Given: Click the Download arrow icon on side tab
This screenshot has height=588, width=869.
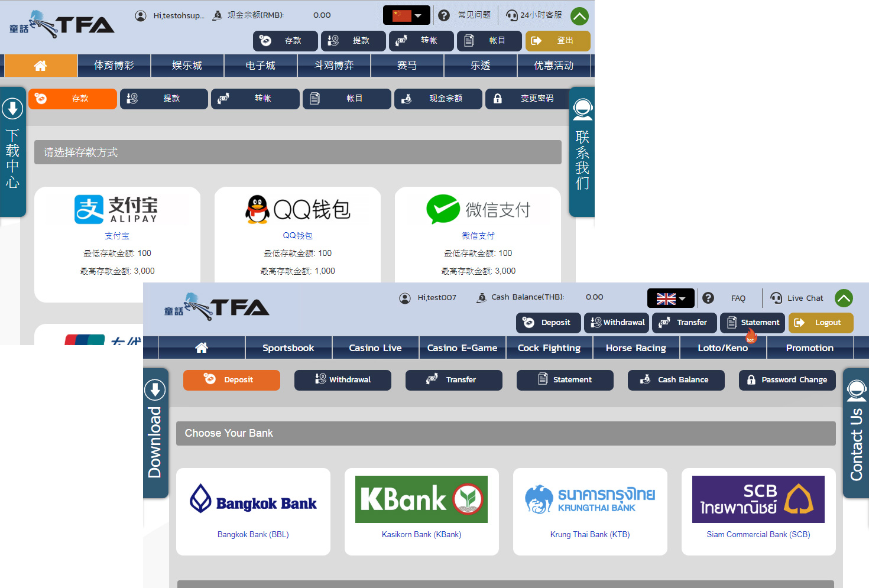Looking at the screenshot, I should [x=155, y=390].
